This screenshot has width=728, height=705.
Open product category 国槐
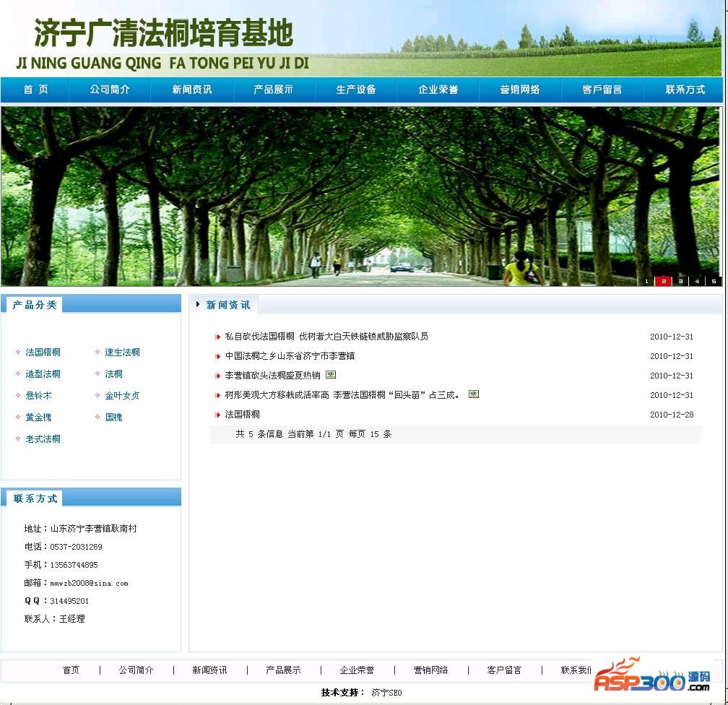coord(114,417)
